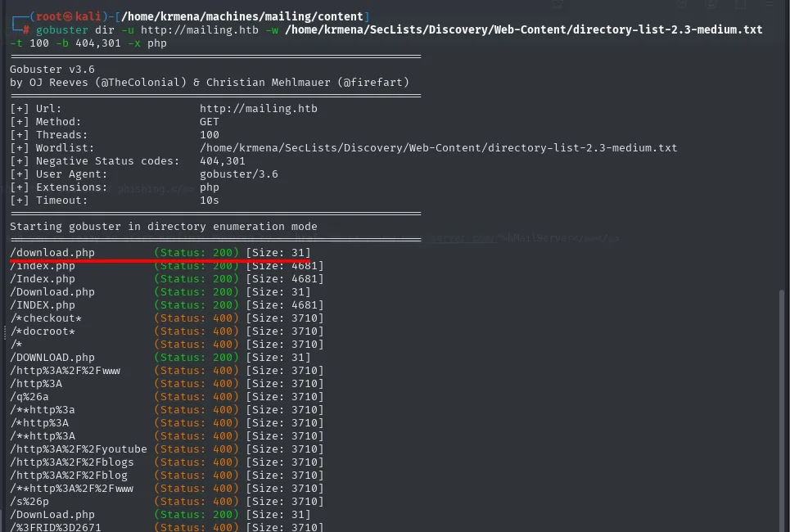Screen dimensions: 790x532
Task: Click '(Status: 400)' on the /*checkout* row
Action: tap(196, 318)
